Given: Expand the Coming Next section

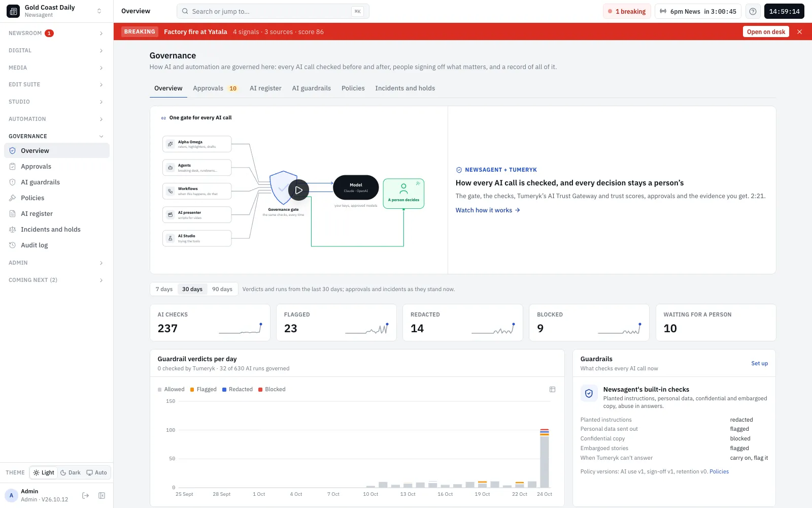Looking at the screenshot, I should [56, 280].
